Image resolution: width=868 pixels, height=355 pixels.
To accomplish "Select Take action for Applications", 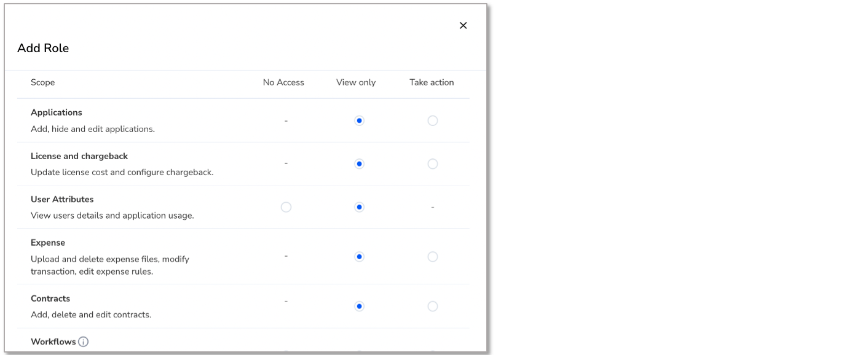I will pyautogui.click(x=433, y=121).
